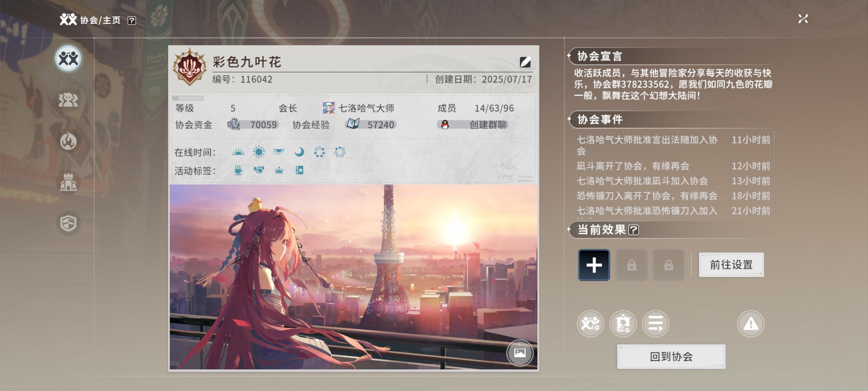Image resolution: width=868 pixels, height=391 pixels.
Task: Select the shield badge sidebar icon
Action: click(68, 223)
